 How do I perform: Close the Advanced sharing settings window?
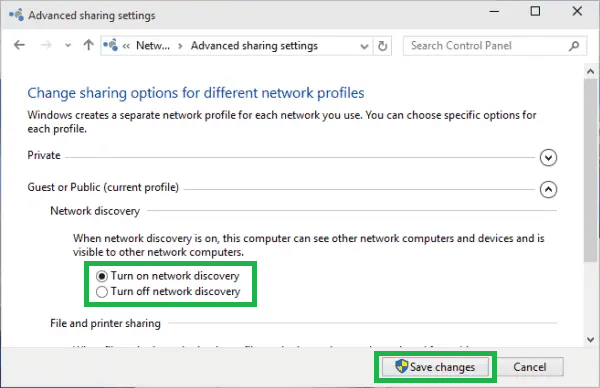577,11
